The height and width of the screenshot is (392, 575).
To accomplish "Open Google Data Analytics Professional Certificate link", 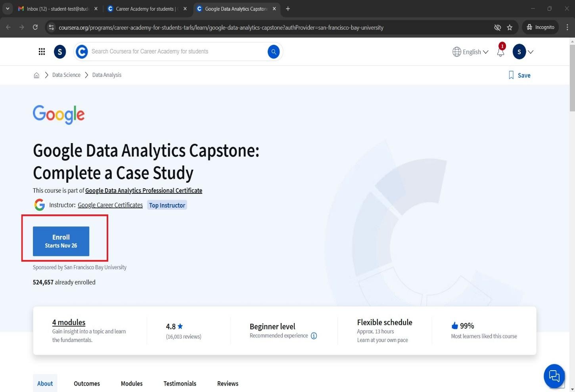I will point(144,191).
